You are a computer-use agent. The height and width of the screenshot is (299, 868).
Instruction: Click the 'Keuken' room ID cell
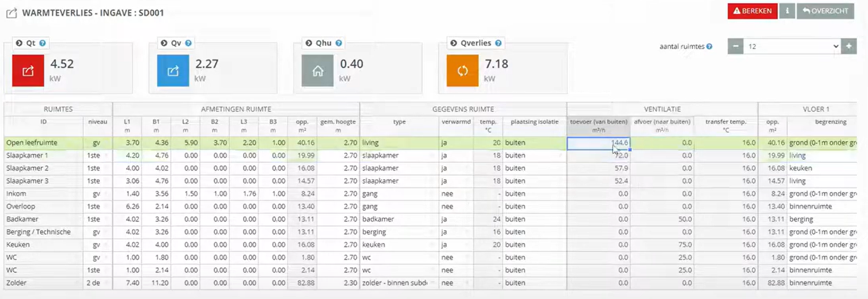pyautogui.click(x=44, y=245)
